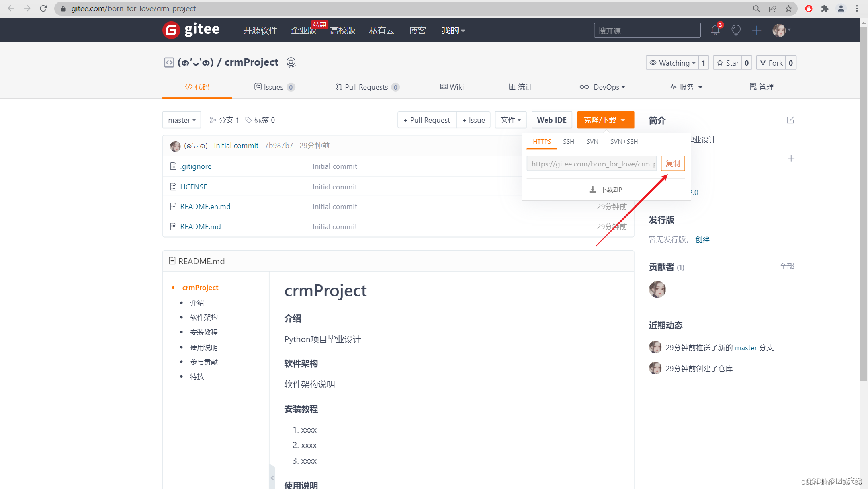Viewport: 868px width, 489px height.
Task: Click the badge icon next to crmProject title
Action: click(x=291, y=62)
